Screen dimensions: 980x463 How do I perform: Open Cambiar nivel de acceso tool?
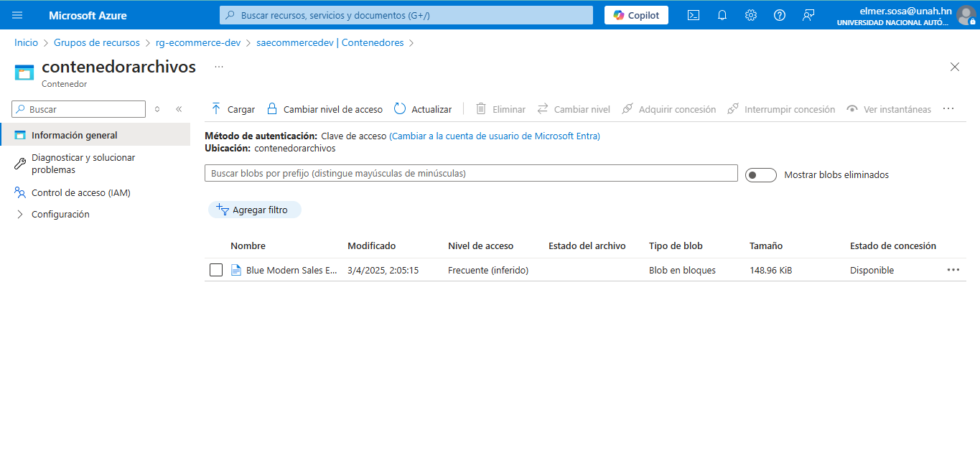point(324,108)
